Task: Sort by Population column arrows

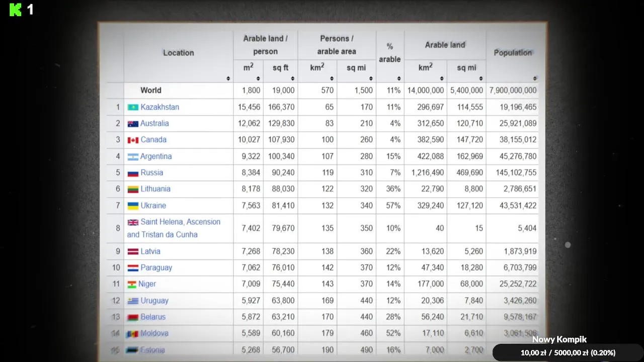Action: [535, 78]
